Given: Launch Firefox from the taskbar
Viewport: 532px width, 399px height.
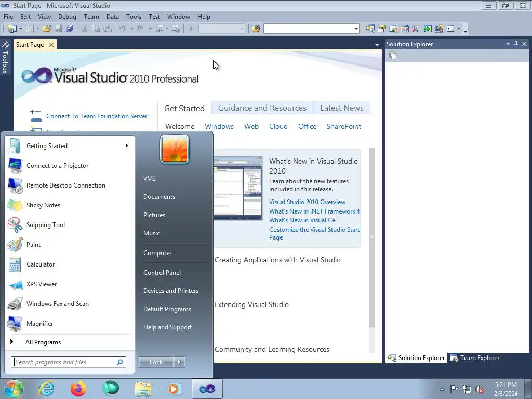Looking at the screenshot, I should coord(78,389).
